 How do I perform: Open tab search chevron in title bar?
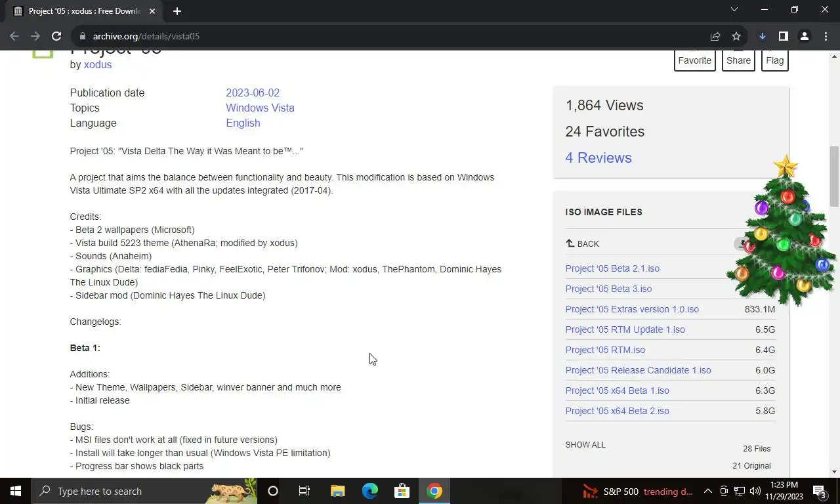click(734, 9)
